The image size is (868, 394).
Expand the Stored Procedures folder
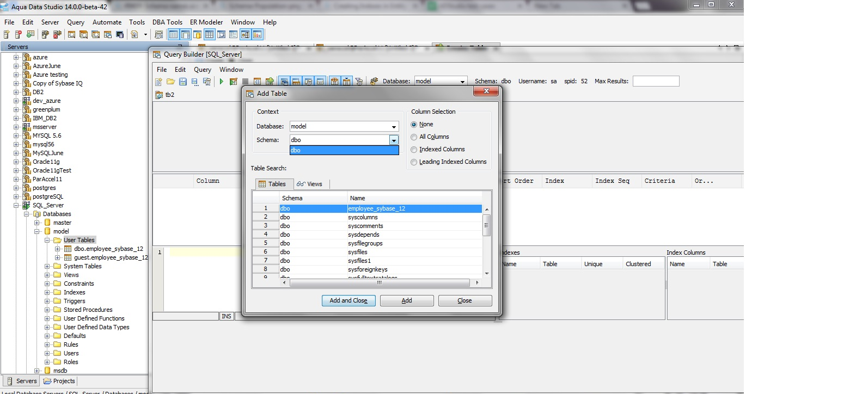click(47, 310)
